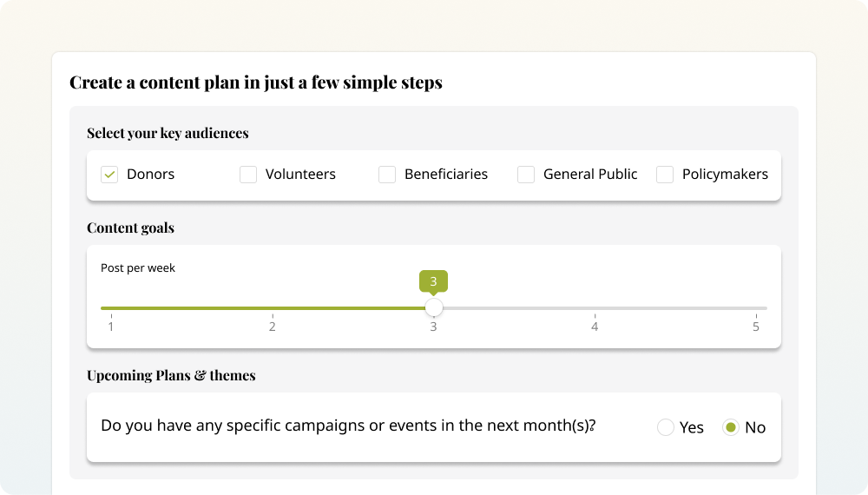868x495 pixels.
Task: Click the "Select your key audiences" heading
Action: (x=168, y=133)
